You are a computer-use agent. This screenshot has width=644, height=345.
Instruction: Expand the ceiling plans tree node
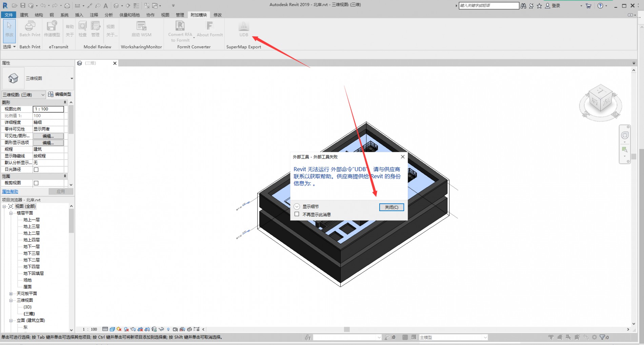[11, 293]
